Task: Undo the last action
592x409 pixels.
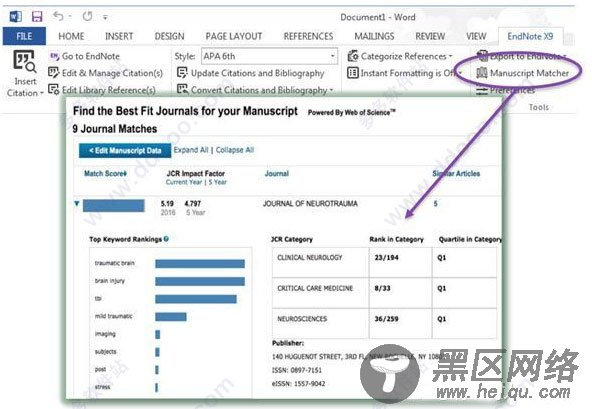Action: pos(58,16)
